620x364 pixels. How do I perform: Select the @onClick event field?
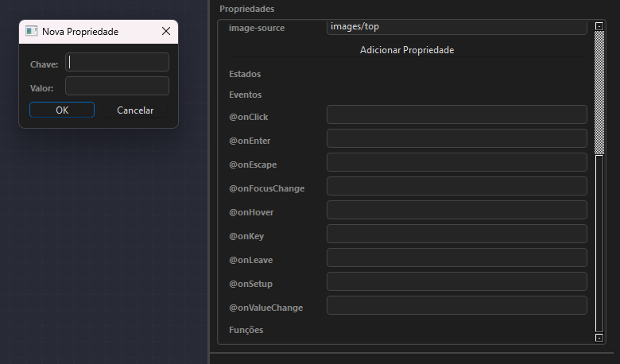coord(456,114)
